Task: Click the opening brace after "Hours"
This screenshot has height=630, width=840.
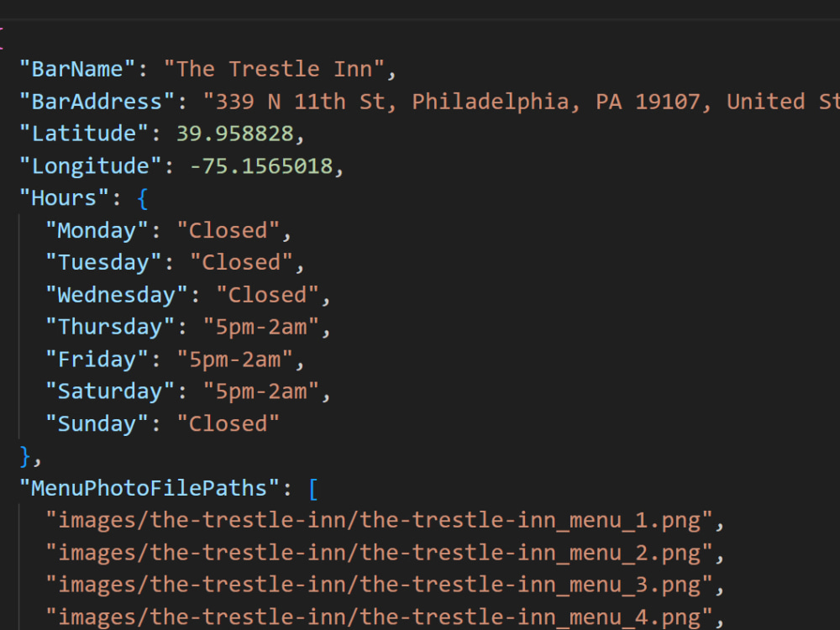Action: tap(143, 199)
